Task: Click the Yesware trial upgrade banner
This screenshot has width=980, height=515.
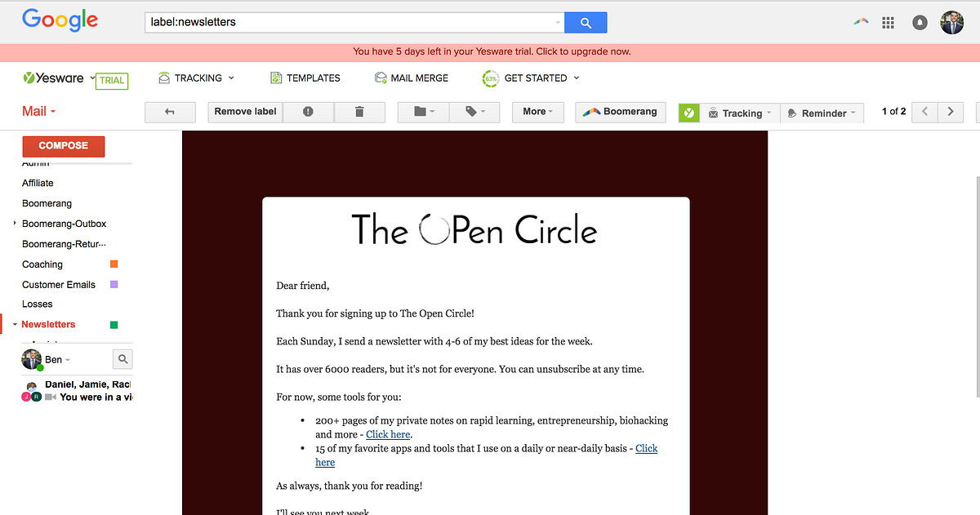Action: 492,51
